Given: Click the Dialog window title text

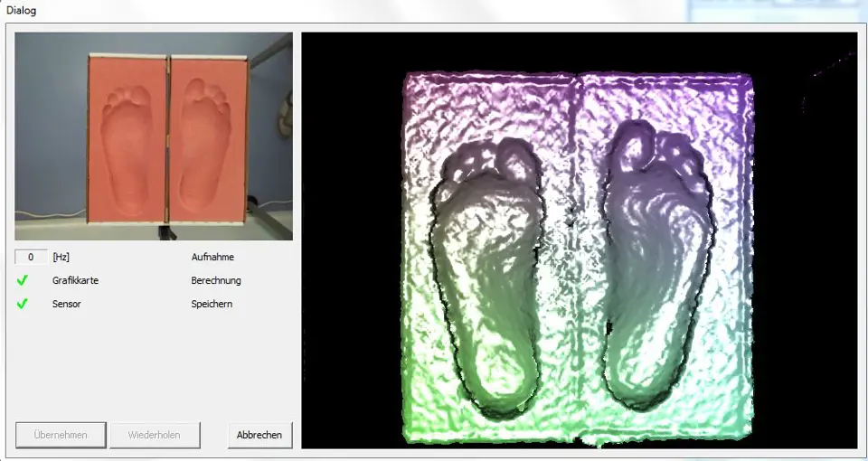Looking at the screenshot, I should 22,9.
